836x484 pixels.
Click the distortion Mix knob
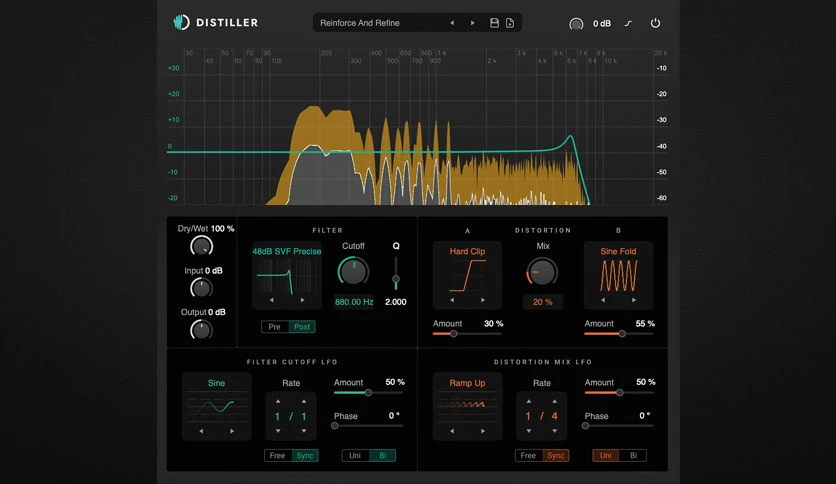tap(542, 272)
